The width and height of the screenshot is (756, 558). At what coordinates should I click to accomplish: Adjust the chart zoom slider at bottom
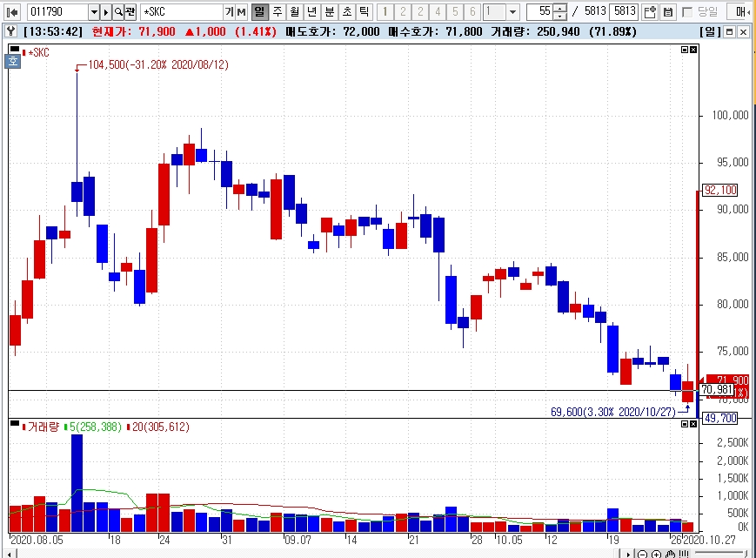pos(720,553)
